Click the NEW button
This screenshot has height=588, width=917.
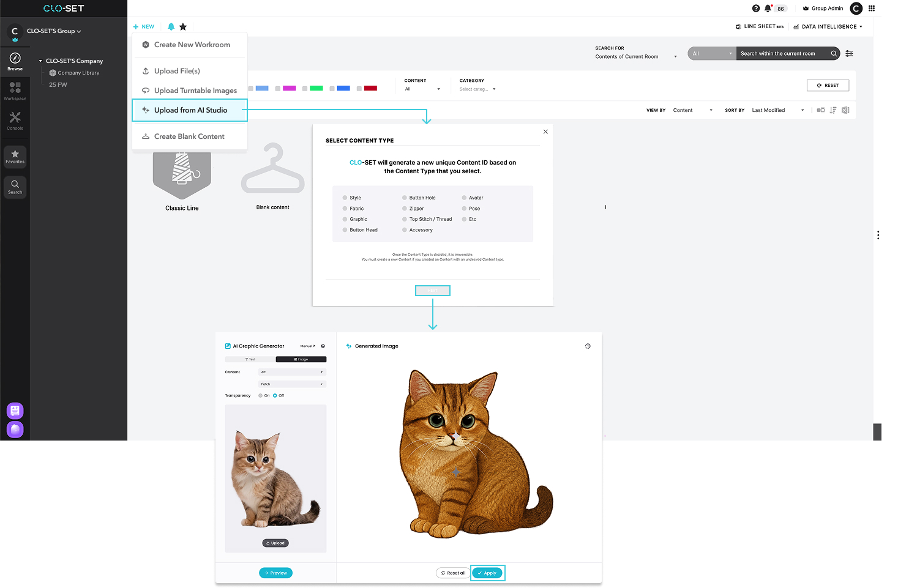coord(144,26)
